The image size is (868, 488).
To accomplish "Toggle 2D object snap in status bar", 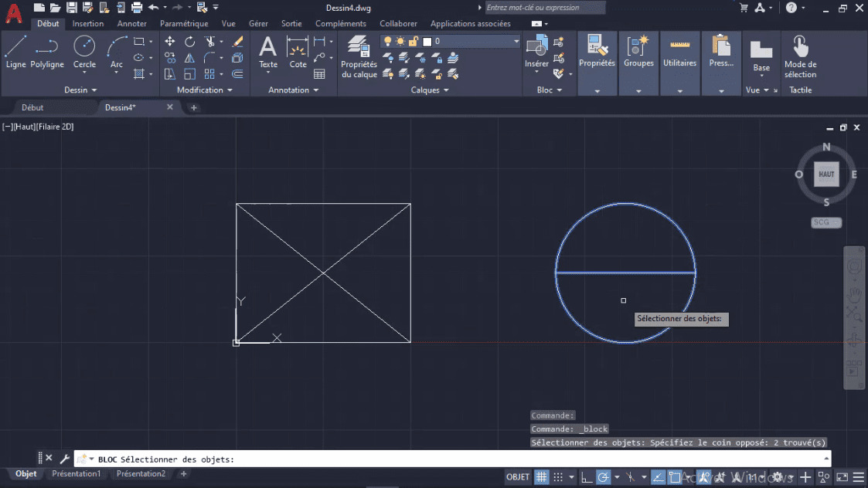I will (674, 477).
